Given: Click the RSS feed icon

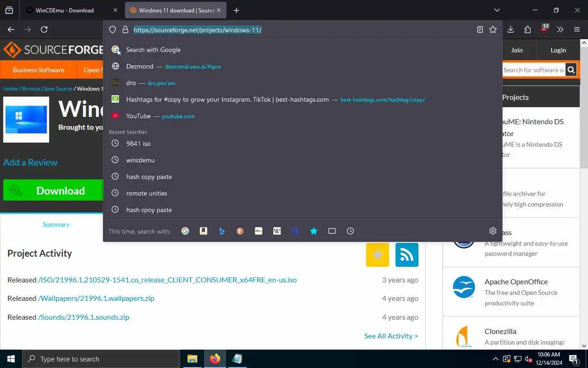Looking at the screenshot, I should pyautogui.click(x=407, y=255).
